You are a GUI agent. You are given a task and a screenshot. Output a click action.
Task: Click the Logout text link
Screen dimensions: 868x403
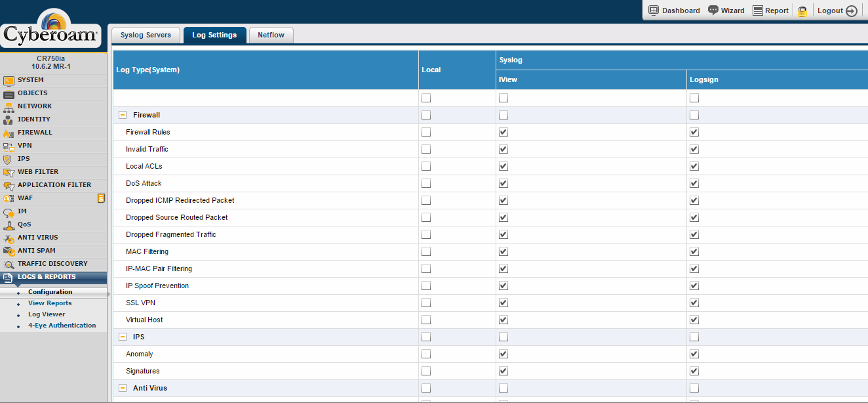click(830, 11)
